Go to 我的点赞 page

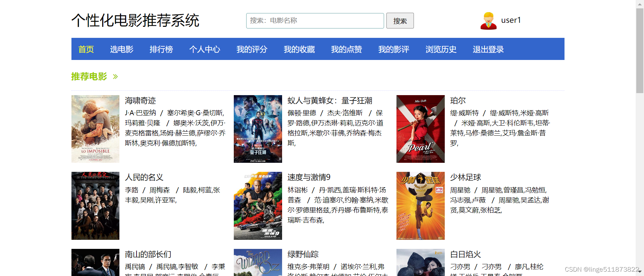[346, 49]
